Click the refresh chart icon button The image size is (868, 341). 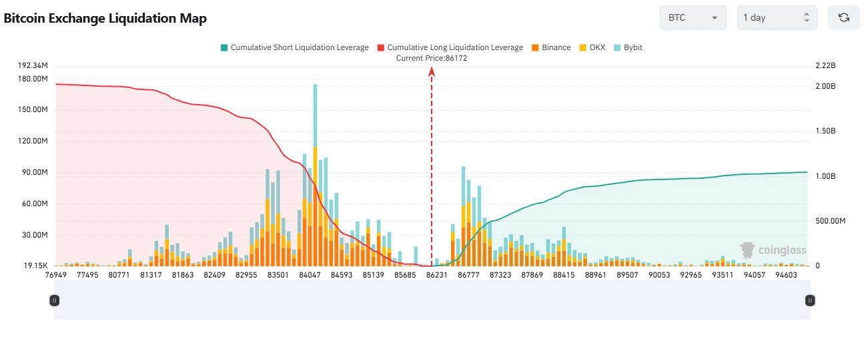click(843, 17)
